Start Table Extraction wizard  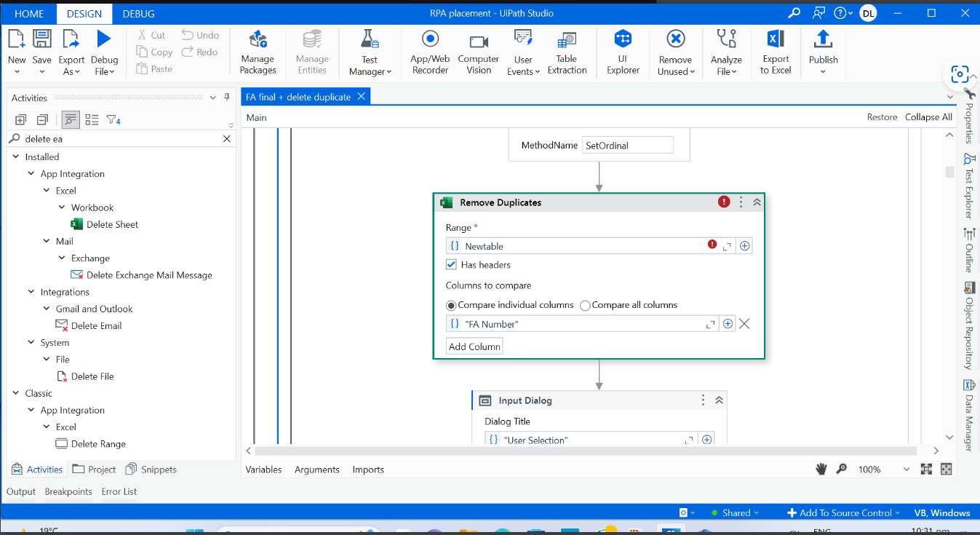tap(567, 52)
